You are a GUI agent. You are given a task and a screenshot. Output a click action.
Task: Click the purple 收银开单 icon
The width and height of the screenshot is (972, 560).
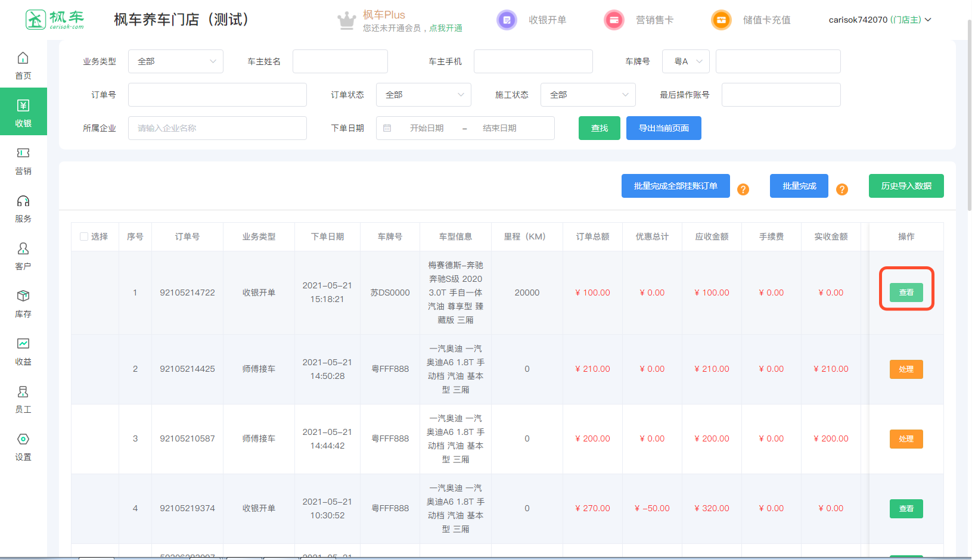point(507,20)
